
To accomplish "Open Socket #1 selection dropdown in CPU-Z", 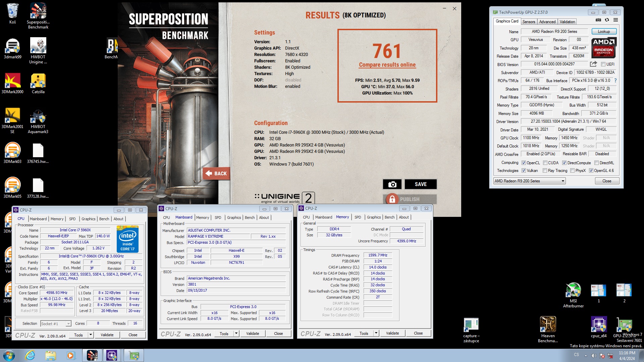I will tap(56, 323).
